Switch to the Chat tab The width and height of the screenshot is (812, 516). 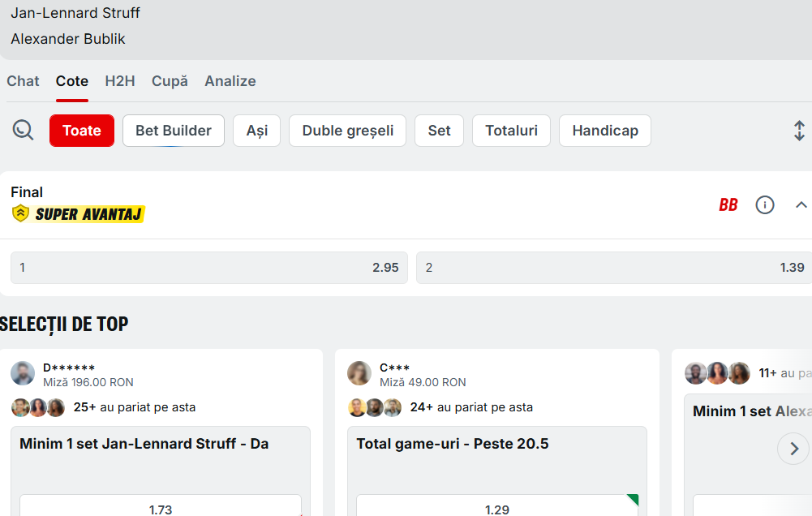23,81
